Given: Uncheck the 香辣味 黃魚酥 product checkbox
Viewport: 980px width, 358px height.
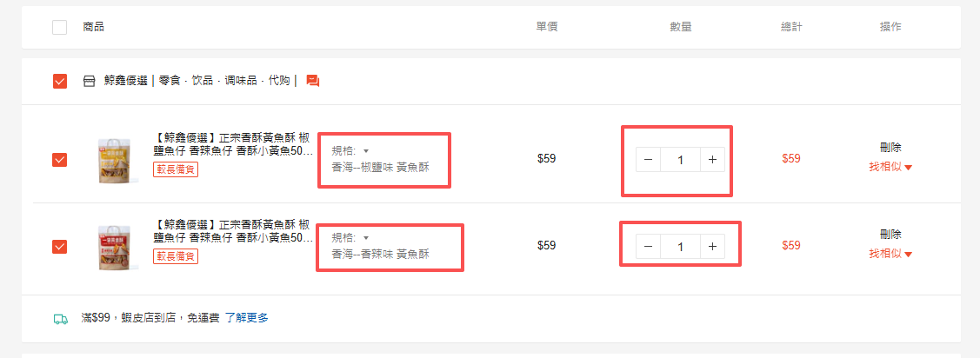Looking at the screenshot, I should (x=59, y=247).
